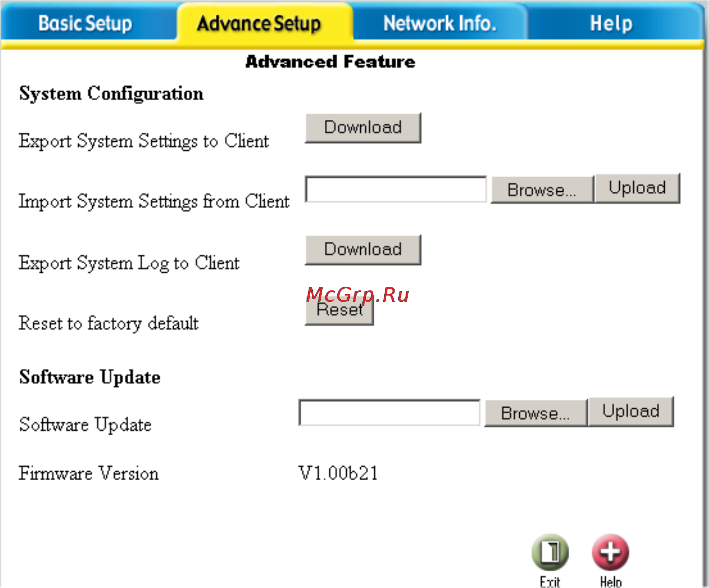
Task: Browse for system settings import file
Action: [x=542, y=190]
